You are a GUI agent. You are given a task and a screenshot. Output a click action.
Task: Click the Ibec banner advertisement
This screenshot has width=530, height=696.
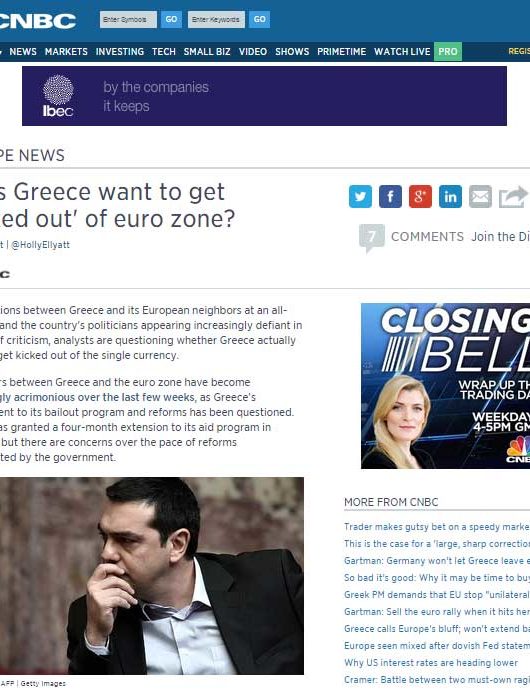click(264, 96)
